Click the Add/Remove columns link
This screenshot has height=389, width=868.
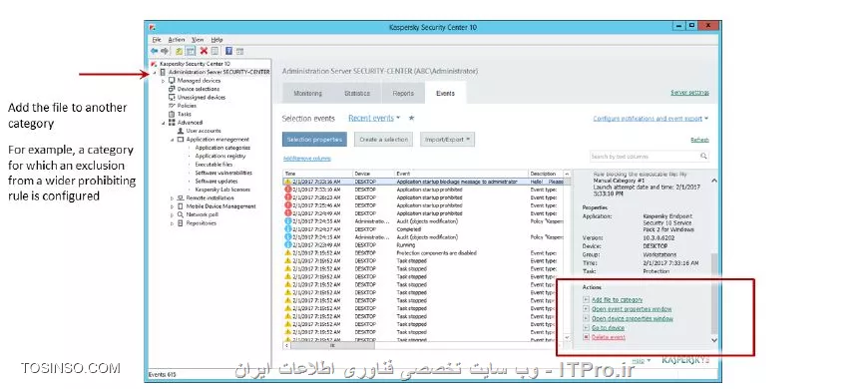pos(306,159)
